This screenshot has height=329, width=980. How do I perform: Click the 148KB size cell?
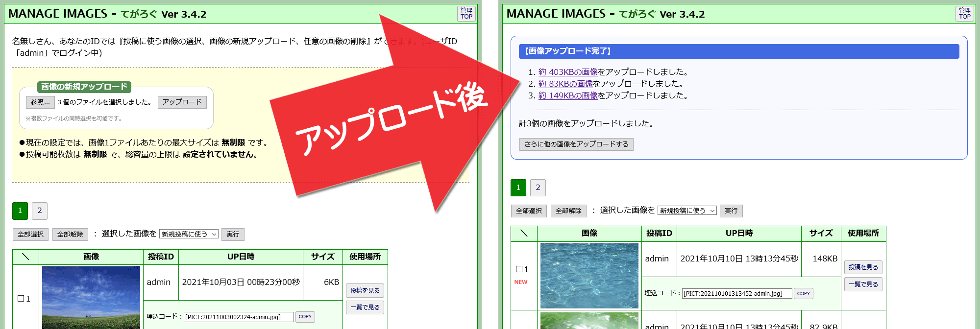[x=821, y=259]
